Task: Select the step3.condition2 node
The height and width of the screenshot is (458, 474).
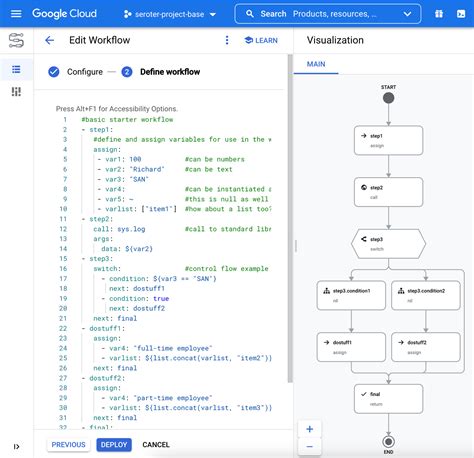Action: 426,295
